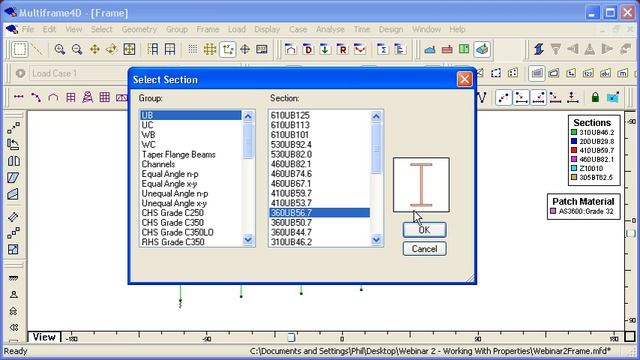
Task: Click the green padlock icon
Action: (595, 97)
